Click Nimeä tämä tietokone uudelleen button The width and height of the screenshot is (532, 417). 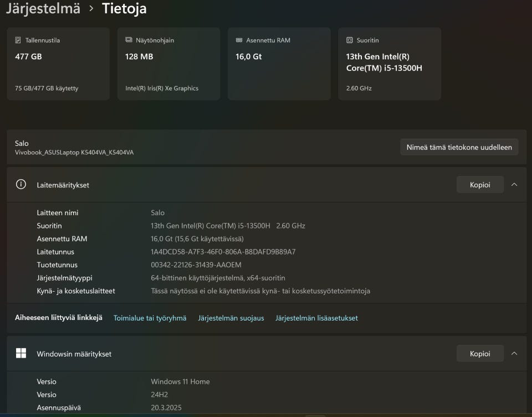click(x=459, y=147)
